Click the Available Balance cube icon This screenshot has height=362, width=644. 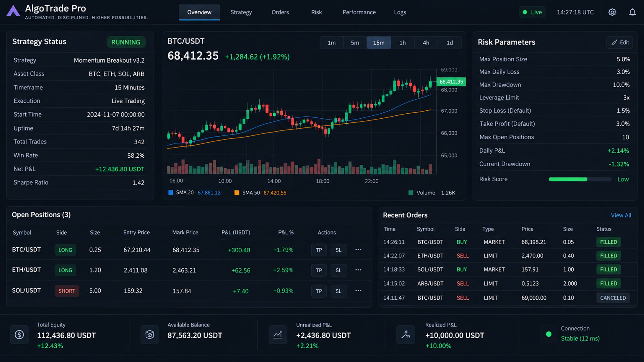[x=150, y=335]
